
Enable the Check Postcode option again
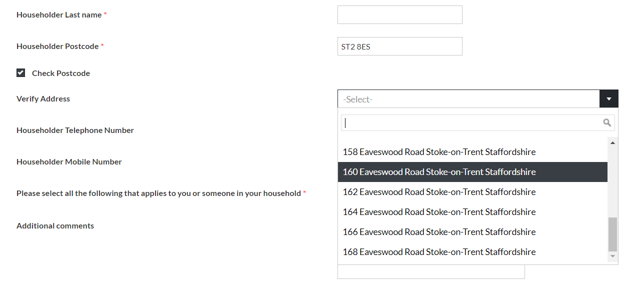20,72
